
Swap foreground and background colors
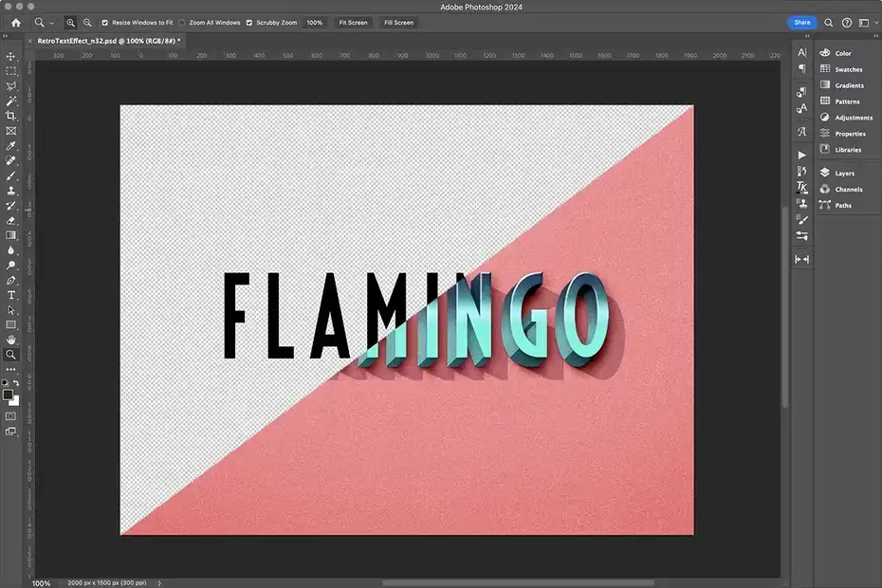16,383
